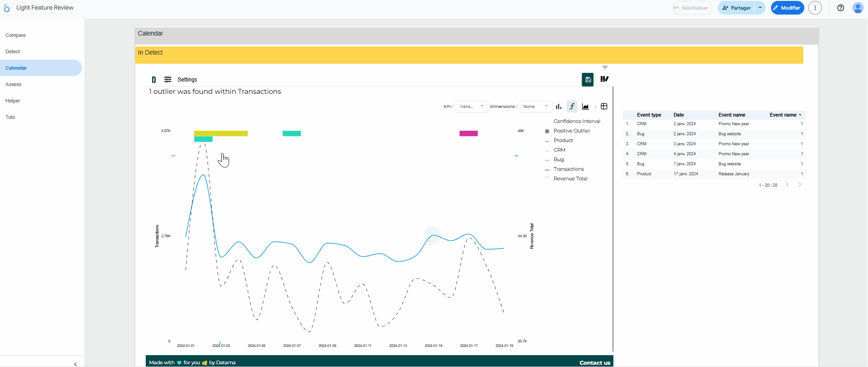Switch to bar chart view
This screenshot has width=868, height=367.
pyautogui.click(x=558, y=107)
